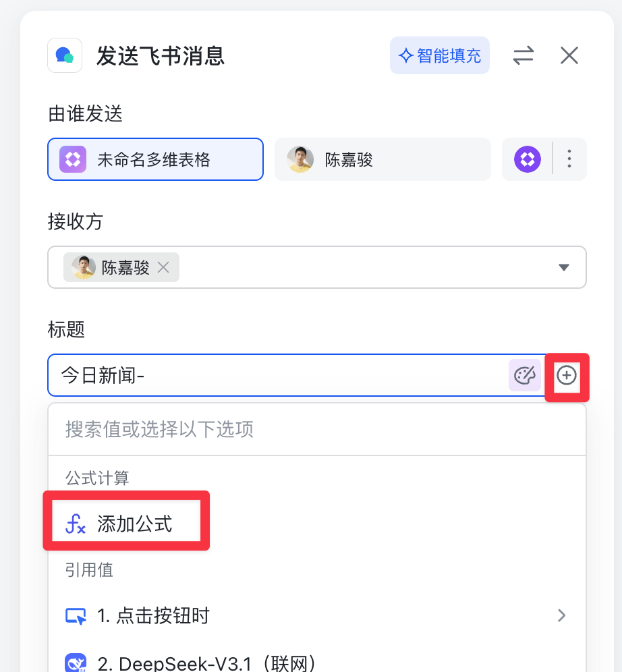Expand the 点击按钮时 chevron arrow

pos(561,615)
